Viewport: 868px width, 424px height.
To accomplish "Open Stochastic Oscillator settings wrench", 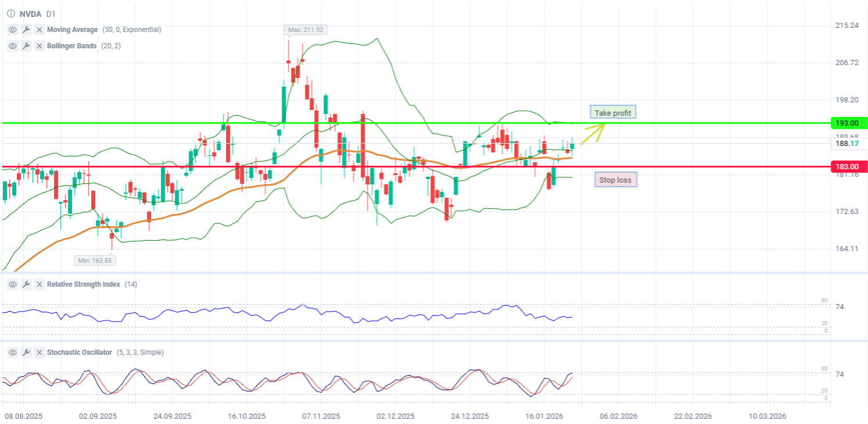I will (x=26, y=352).
